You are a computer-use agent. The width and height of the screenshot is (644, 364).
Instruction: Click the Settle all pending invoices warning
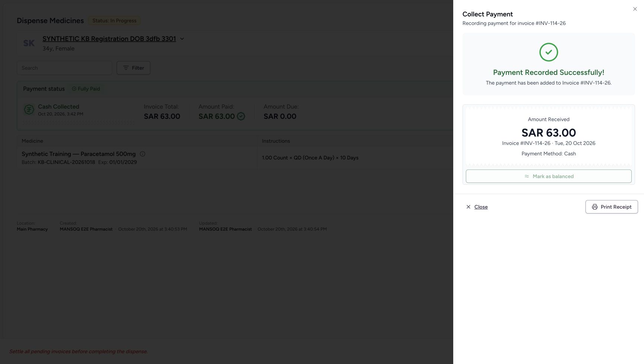pos(78,351)
